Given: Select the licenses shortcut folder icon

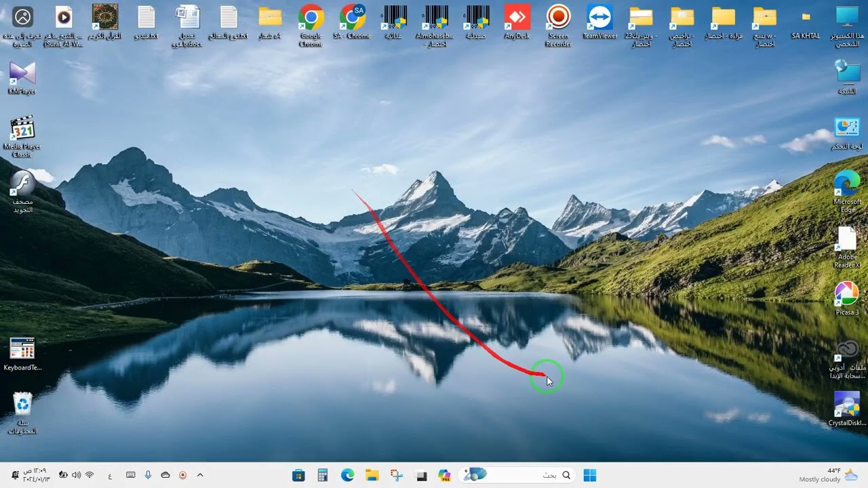Looking at the screenshot, I should (x=682, y=26).
